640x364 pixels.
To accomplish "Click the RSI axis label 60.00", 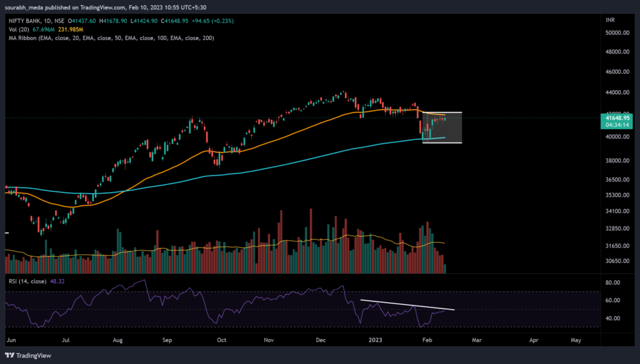I will (613, 300).
